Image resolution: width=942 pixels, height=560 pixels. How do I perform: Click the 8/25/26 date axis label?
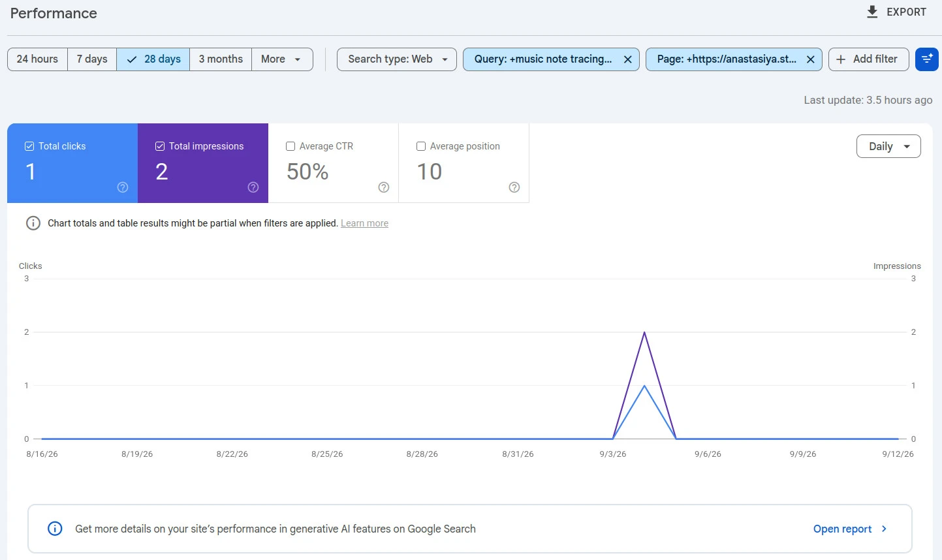point(327,454)
